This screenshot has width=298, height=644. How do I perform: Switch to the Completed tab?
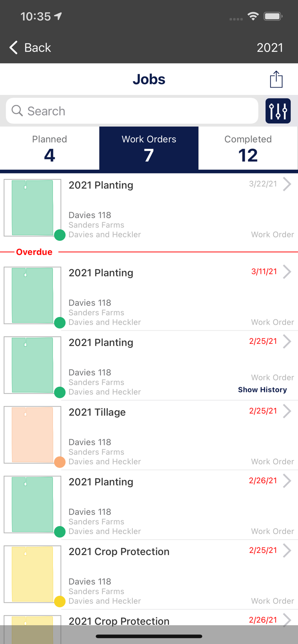point(248,149)
